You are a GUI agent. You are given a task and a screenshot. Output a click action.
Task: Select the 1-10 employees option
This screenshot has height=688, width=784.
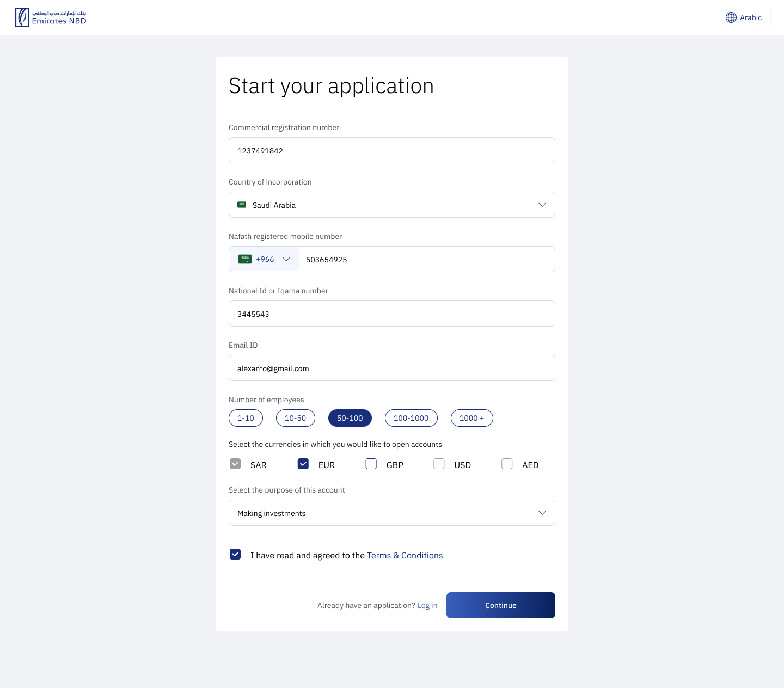click(246, 418)
